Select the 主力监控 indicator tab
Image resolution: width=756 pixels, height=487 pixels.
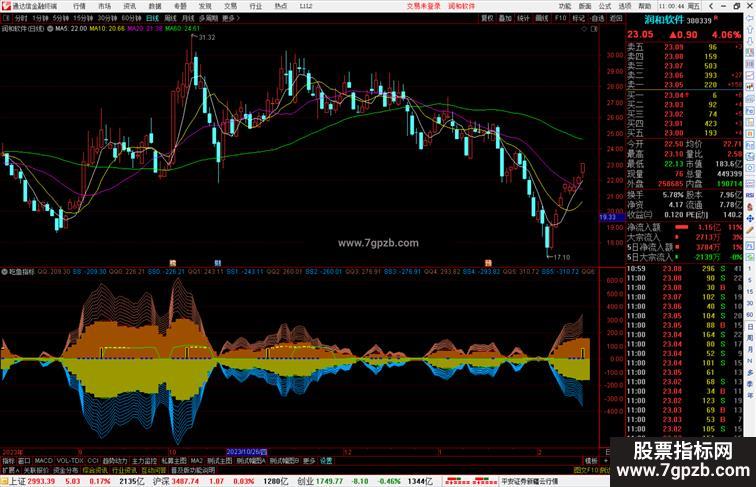coord(144,461)
